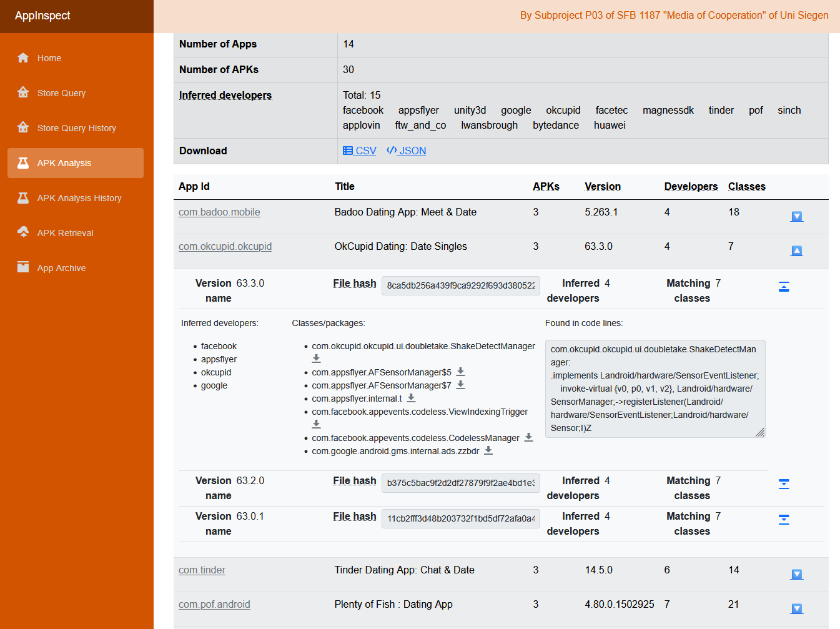Click file hash field for version 63.3.0

pos(461,285)
